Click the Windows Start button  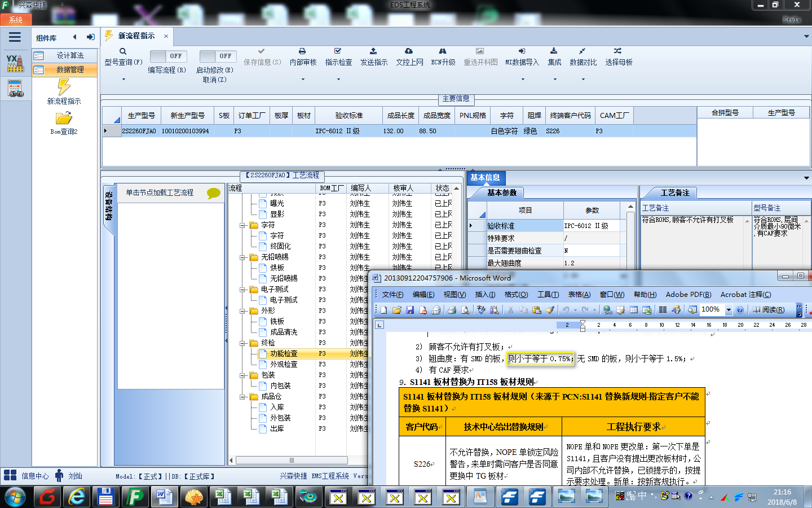point(15,497)
